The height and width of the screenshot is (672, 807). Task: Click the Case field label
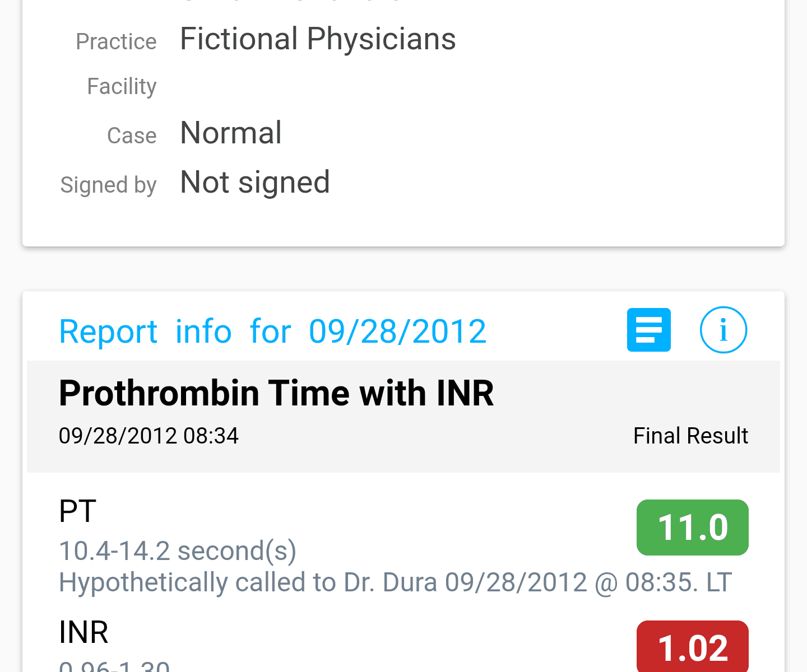[x=132, y=136]
